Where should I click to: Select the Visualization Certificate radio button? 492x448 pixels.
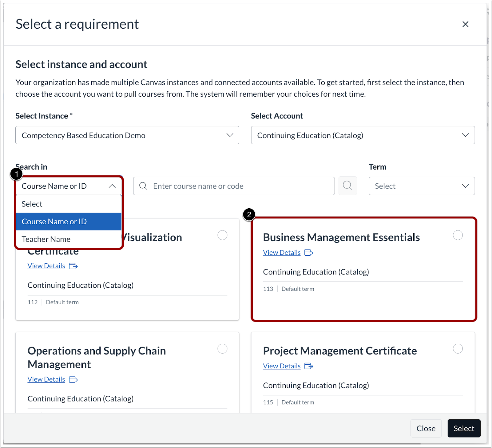[222, 235]
